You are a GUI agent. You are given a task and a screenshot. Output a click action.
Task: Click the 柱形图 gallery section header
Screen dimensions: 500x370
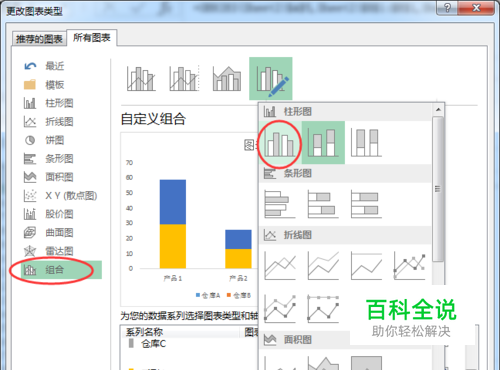click(345, 111)
